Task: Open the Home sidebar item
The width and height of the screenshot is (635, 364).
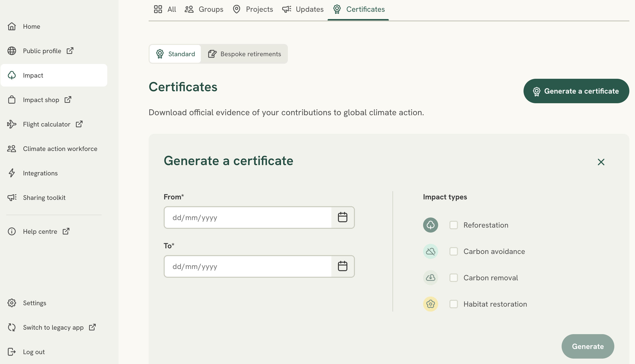Action: tap(54, 26)
